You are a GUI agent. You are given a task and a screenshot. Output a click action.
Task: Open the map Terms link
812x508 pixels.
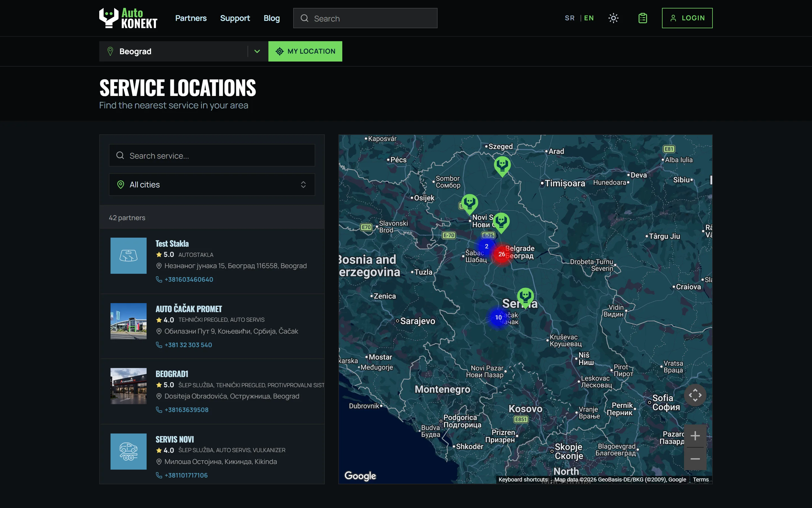click(x=701, y=479)
